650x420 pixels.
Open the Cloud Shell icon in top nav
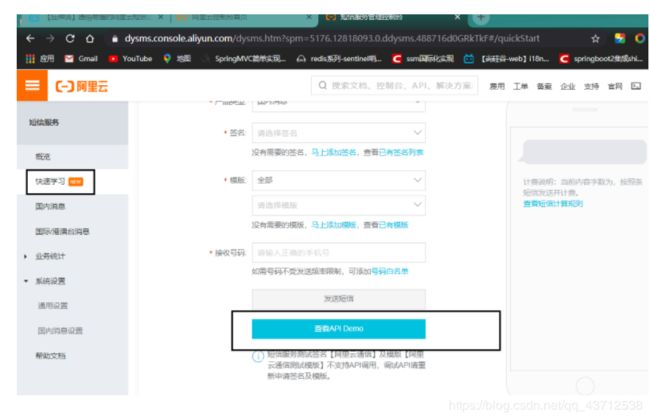click(636, 86)
